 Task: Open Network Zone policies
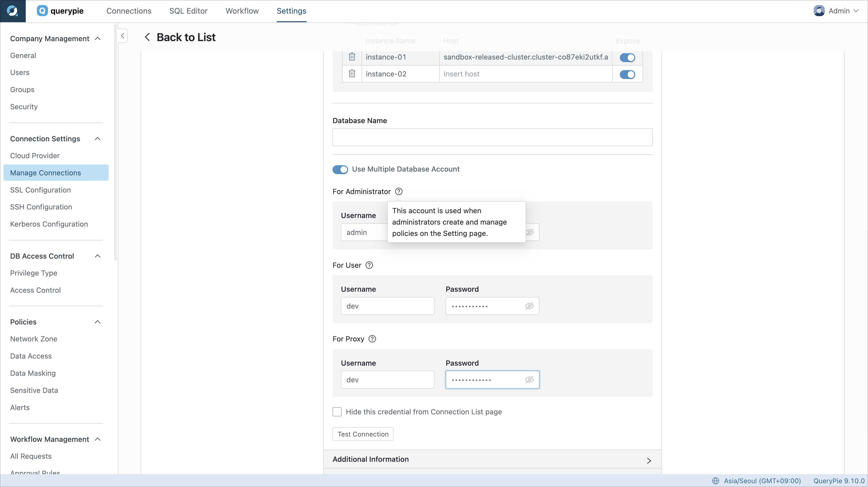[33, 339]
